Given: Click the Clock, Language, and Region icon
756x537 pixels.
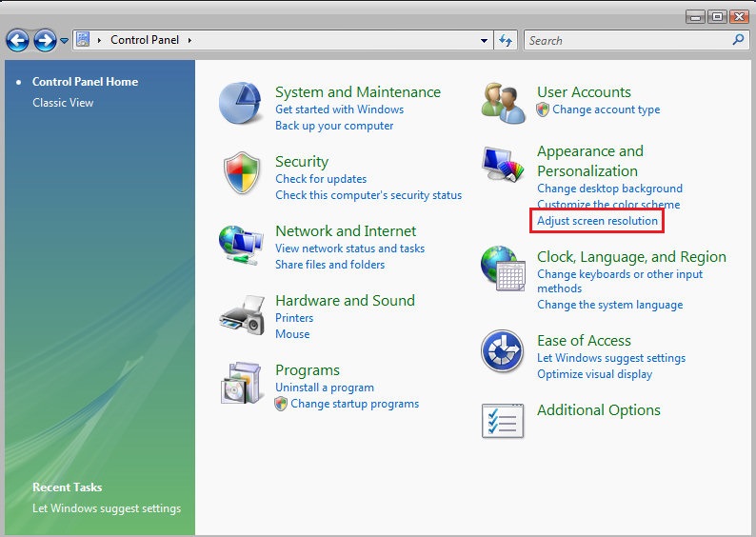Looking at the screenshot, I should (x=503, y=268).
